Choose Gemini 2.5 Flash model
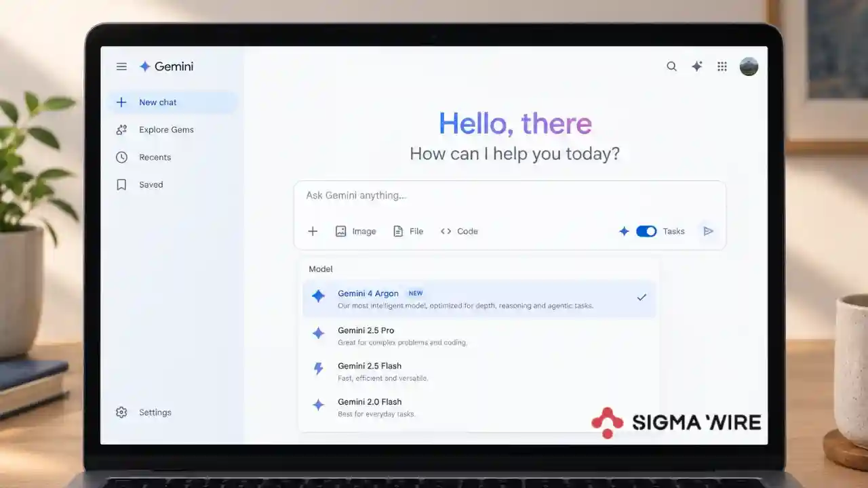The height and width of the screenshot is (488, 868). [479, 371]
